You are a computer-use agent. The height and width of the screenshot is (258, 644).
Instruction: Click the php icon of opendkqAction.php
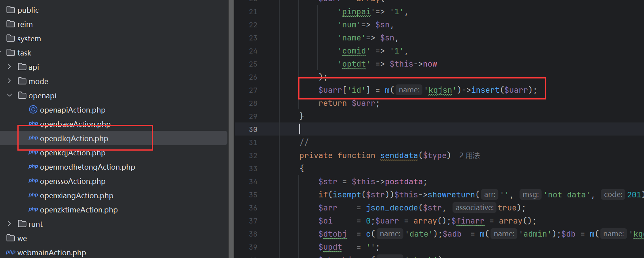point(33,138)
